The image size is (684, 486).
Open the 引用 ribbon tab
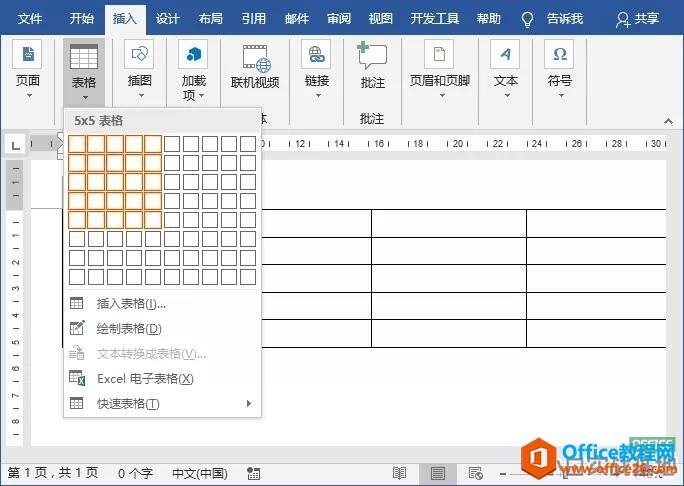(x=254, y=18)
